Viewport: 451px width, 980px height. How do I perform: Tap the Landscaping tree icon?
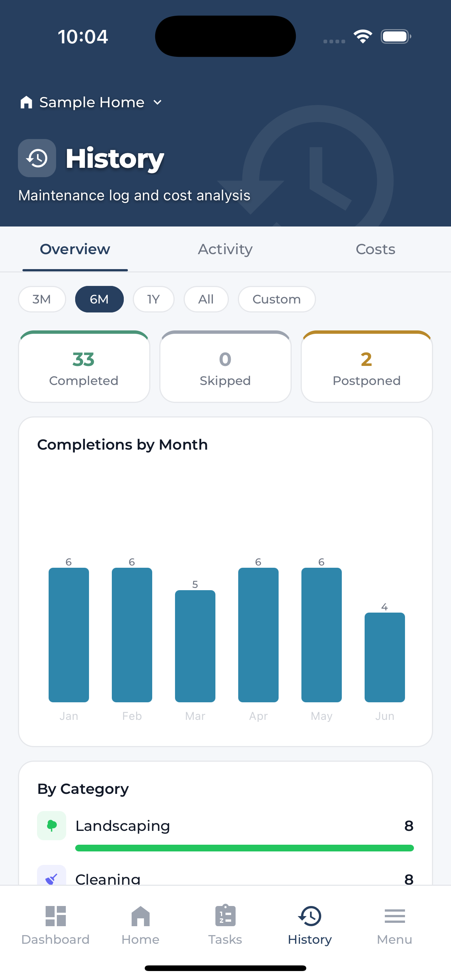51,826
